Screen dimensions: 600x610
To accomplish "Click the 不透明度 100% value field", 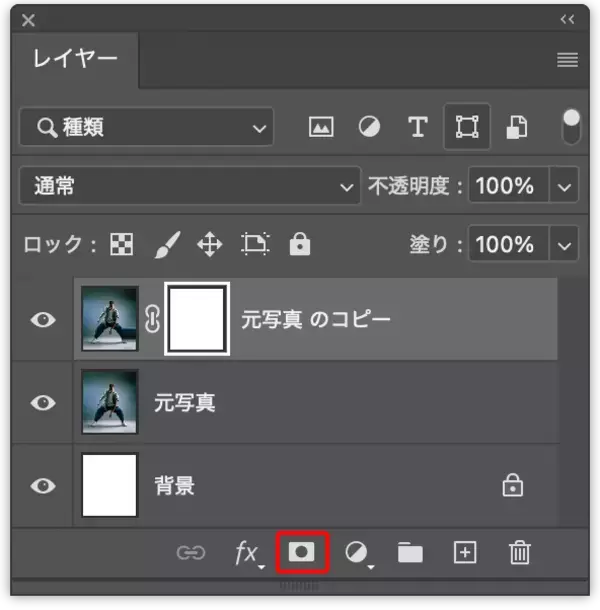I will (x=509, y=186).
